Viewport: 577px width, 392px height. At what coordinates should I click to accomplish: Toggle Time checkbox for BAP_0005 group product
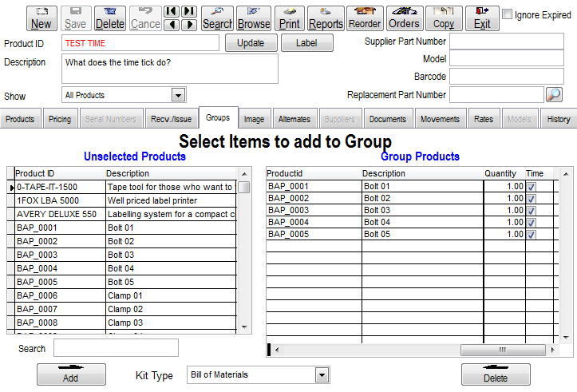[532, 235]
